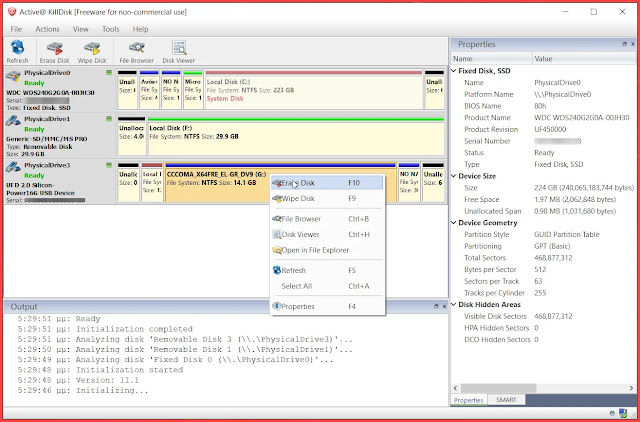The width and height of the screenshot is (640, 422).
Task: Open the Help menu
Action: tap(140, 29)
